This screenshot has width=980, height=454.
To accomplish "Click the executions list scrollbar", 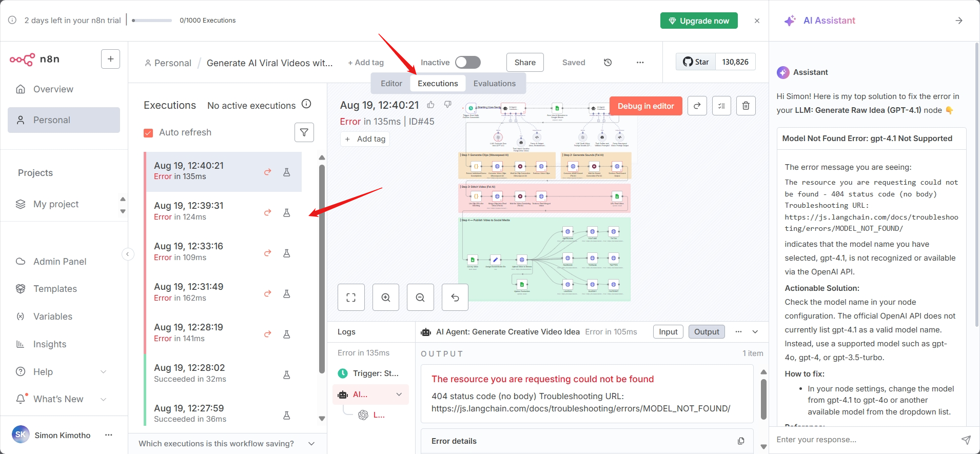I will point(322,268).
